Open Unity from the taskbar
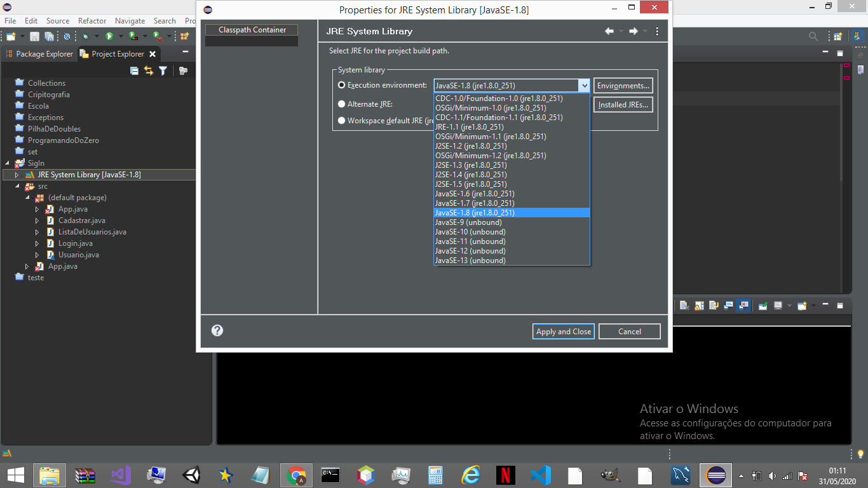 191,475
